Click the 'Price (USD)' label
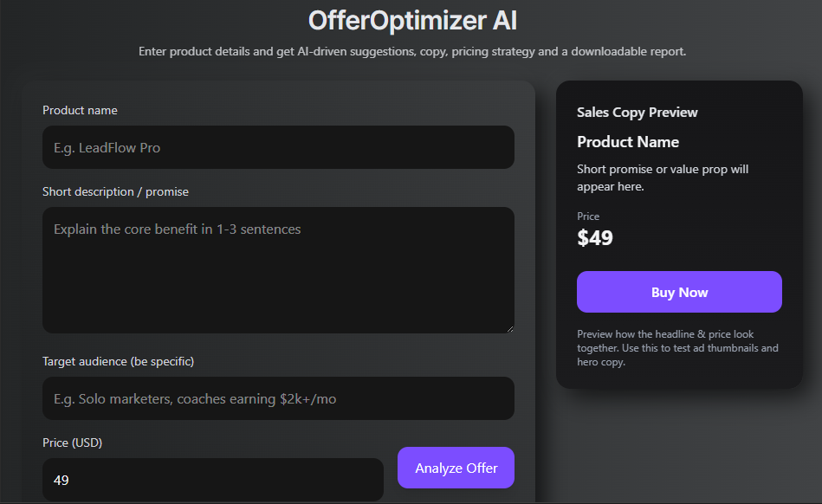The width and height of the screenshot is (822, 504). pyautogui.click(x=72, y=443)
